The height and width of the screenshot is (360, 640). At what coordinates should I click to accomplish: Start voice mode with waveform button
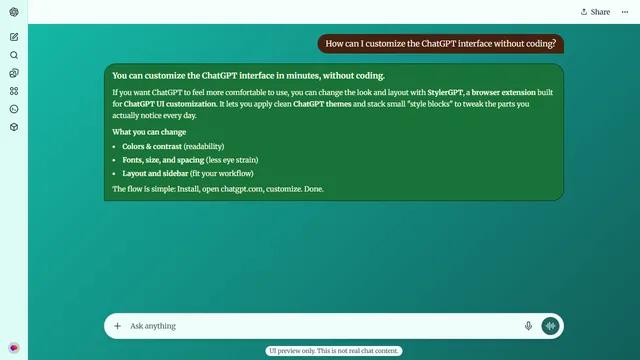tap(550, 326)
